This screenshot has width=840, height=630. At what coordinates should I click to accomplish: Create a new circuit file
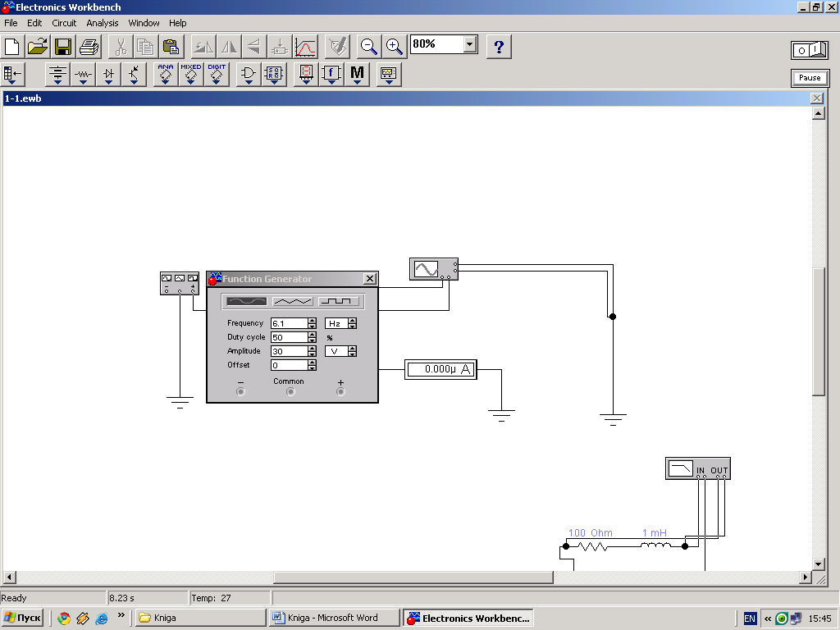coord(12,47)
